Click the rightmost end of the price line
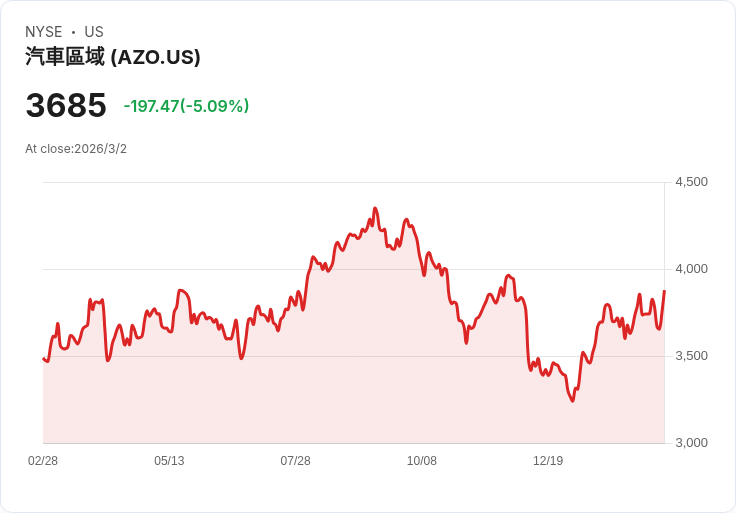This screenshot has width=736, height=513. click(x=664, y=291)
